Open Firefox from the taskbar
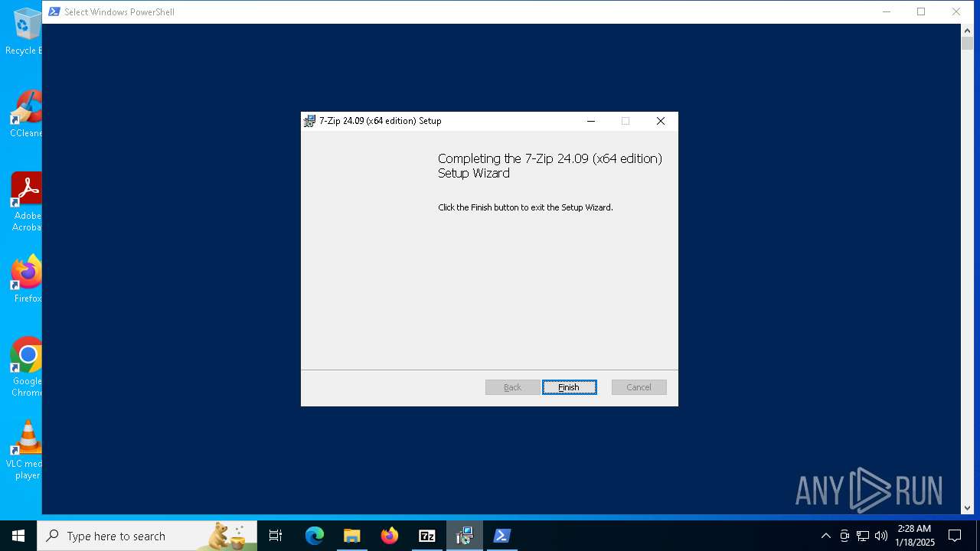This screenshot has height=551, width=980. 390,536
